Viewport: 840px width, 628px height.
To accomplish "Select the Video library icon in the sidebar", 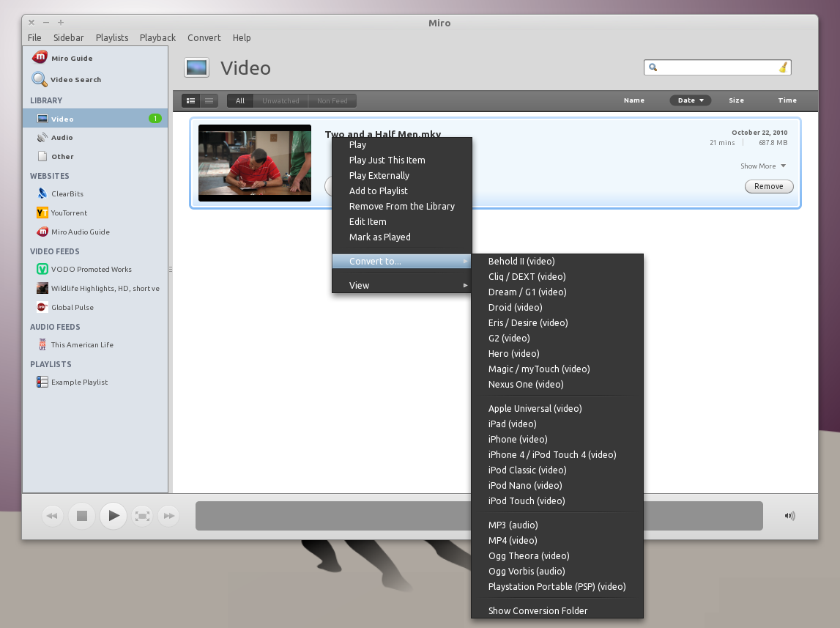I will (42, 119).
